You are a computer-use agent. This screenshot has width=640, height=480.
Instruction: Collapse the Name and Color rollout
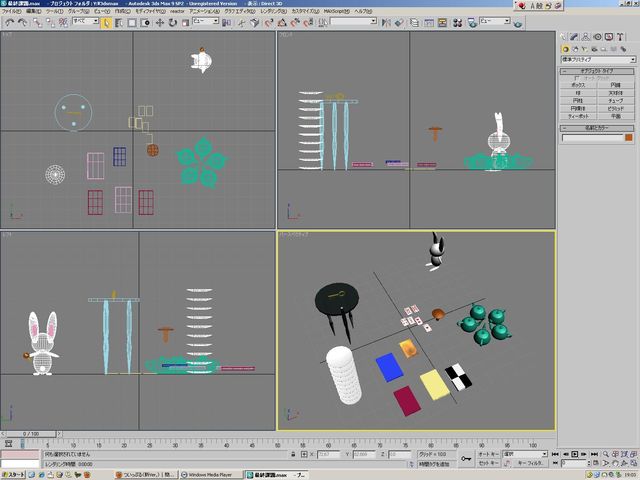click(x=597, y=128)
